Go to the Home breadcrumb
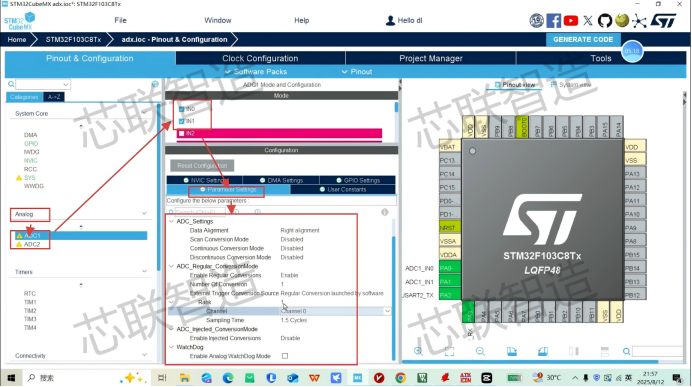692x387 pixels. (17, 39)
